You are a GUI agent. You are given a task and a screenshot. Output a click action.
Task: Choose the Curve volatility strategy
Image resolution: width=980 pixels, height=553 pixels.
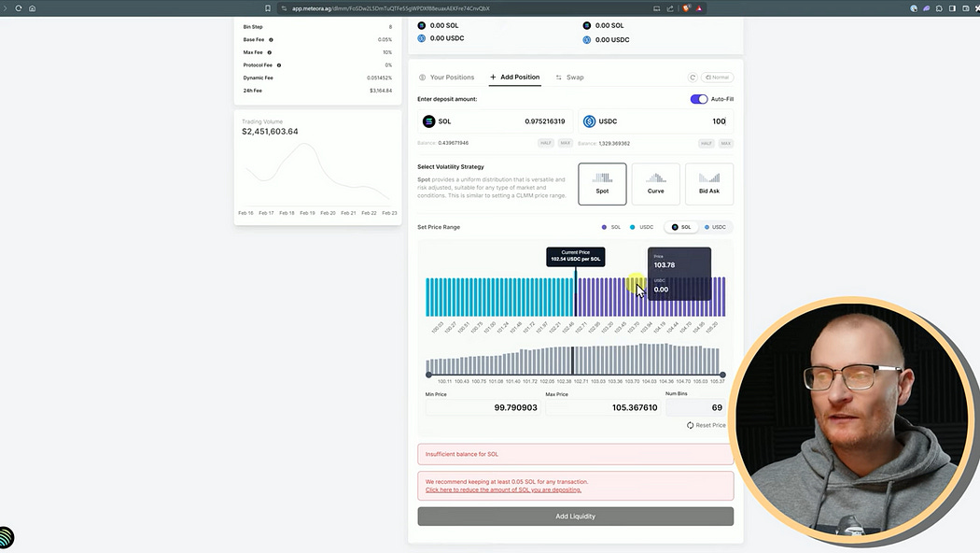click(655, 184)
